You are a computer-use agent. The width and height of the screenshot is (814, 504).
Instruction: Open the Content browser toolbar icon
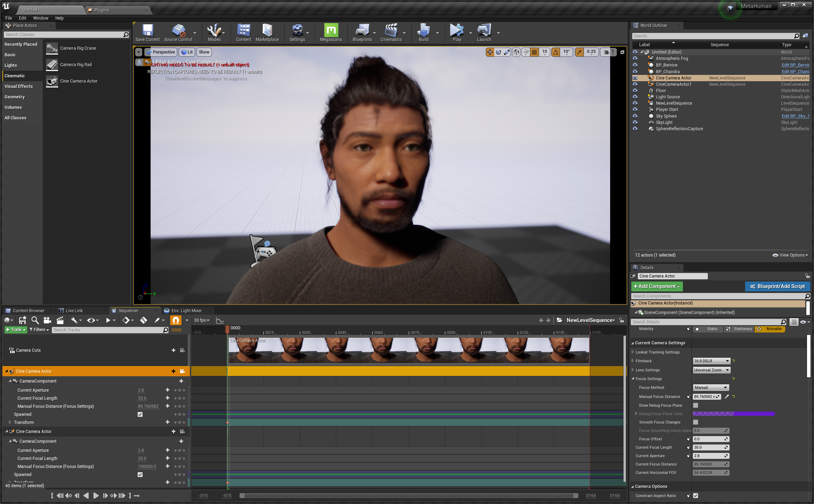click(x=243, y=31)
